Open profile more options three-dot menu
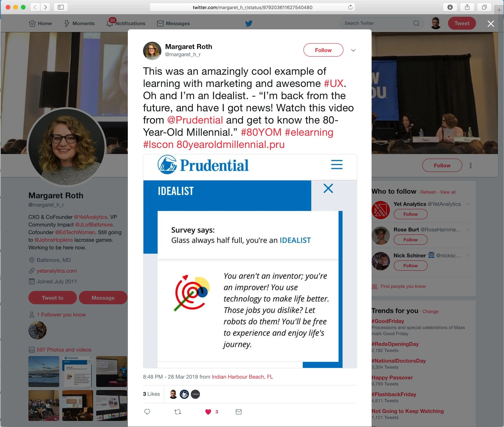Image resolution: width=504 pixels, height=427 pixels. coord(470,165)
